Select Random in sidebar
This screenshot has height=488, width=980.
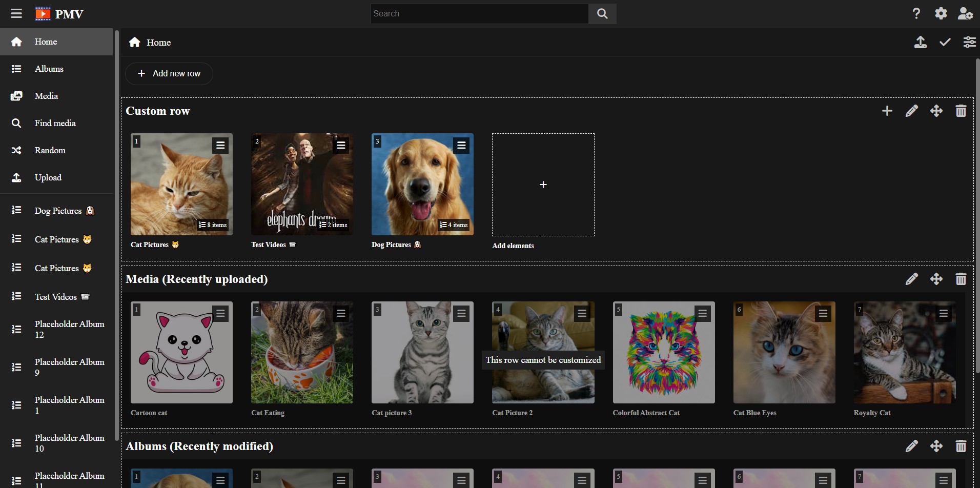pyautogui.click(x=56, y=150)
